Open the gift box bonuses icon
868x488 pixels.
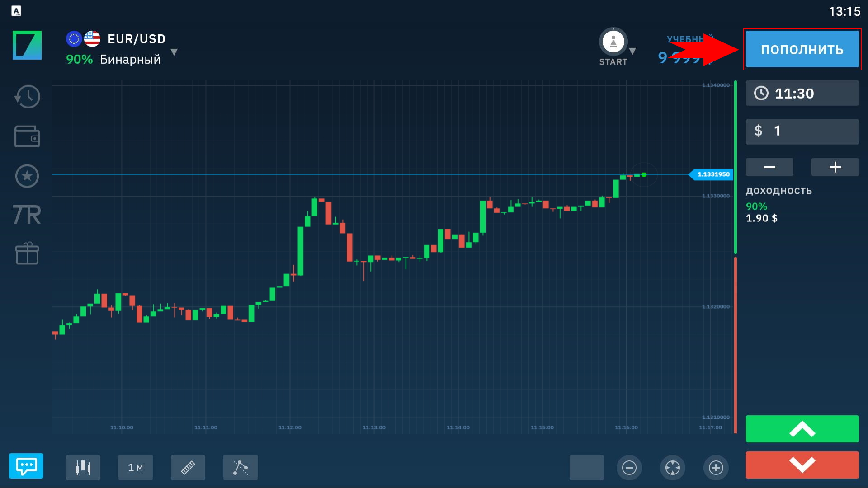[x=27, y=253]
